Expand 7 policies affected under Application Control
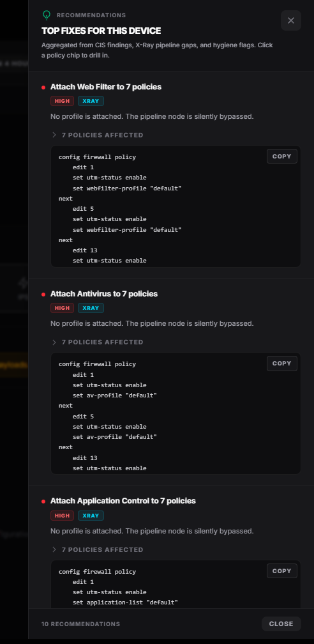The width and height of the screenshot is (314, 644). point(97,549)
